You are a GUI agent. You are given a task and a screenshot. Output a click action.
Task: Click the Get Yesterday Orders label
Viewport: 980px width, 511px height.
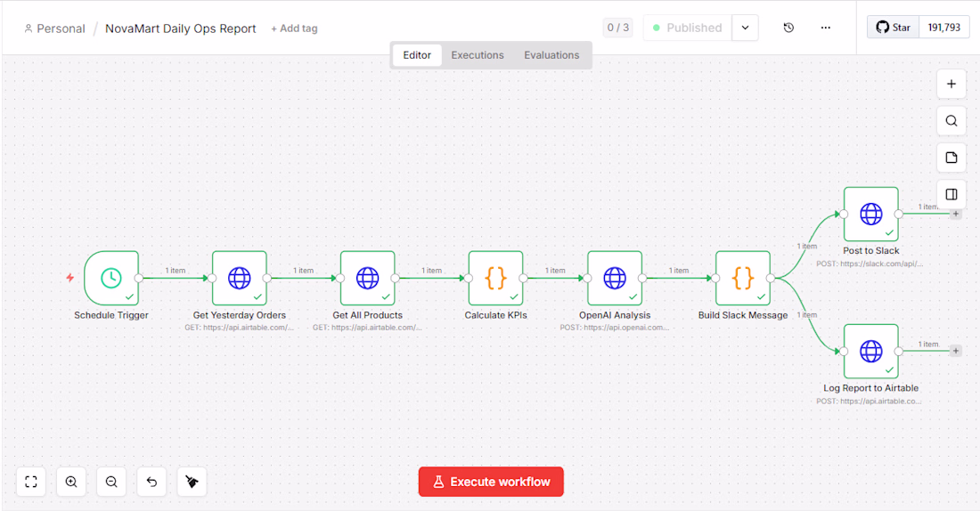240,315
